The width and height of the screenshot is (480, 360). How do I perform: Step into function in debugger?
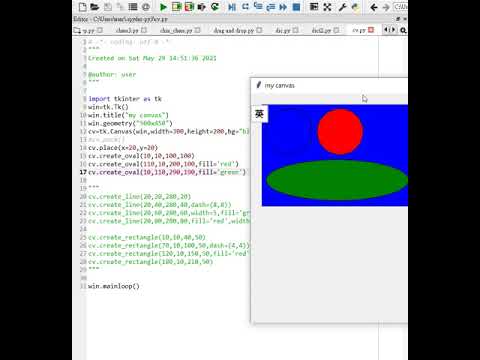258,7
